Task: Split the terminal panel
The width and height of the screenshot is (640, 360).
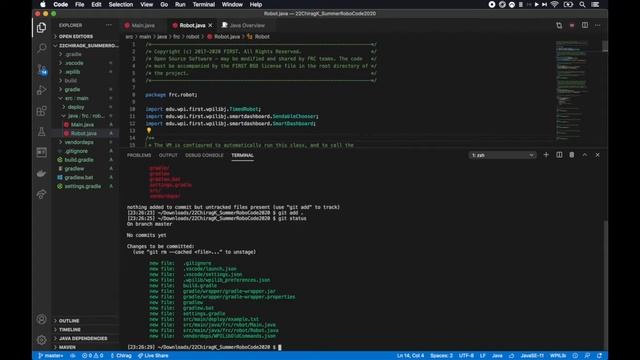Action: click(x=559, y=155)
